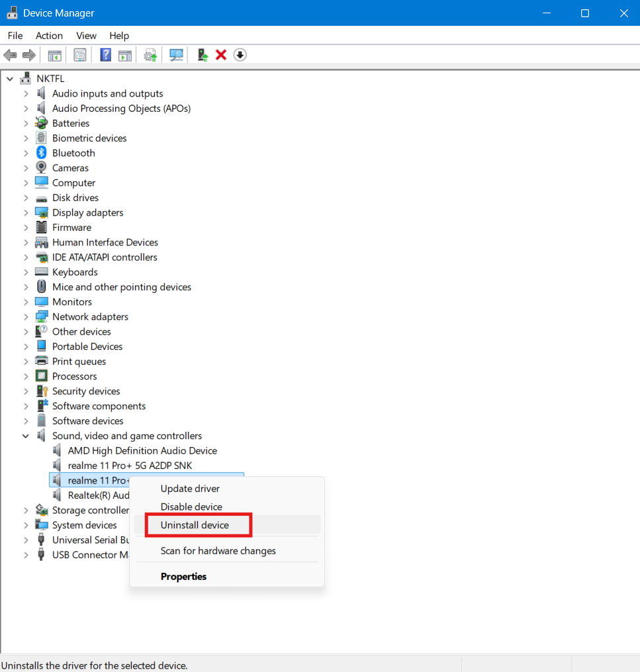
Task: Minimize the Device Manager window
Action: pyautogui.click(x=547, y=13)
